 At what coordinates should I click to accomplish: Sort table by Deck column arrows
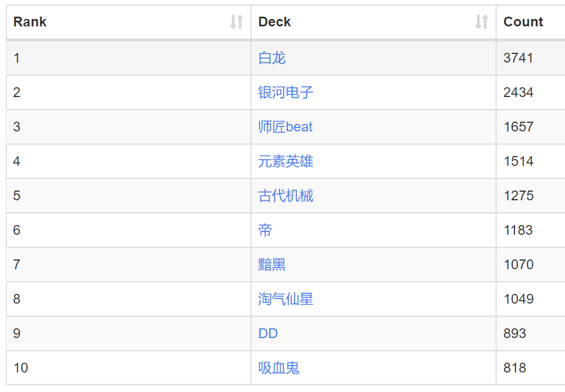point(481,22)
